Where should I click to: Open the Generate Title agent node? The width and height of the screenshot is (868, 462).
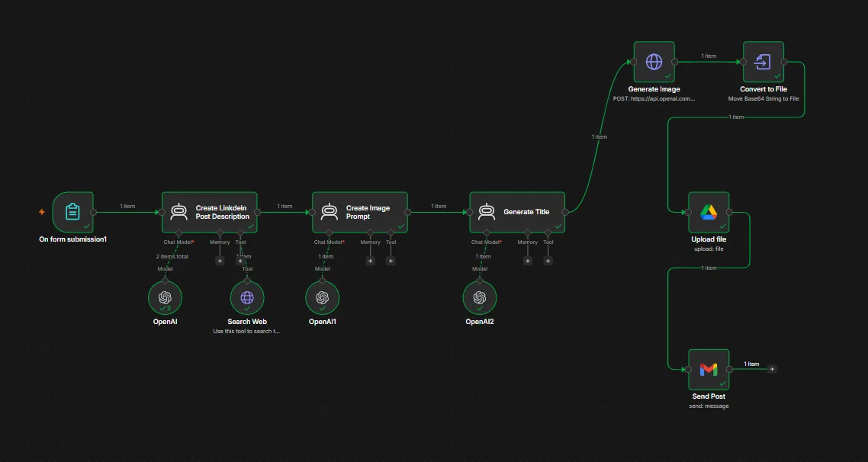click(x=517, y=212)
